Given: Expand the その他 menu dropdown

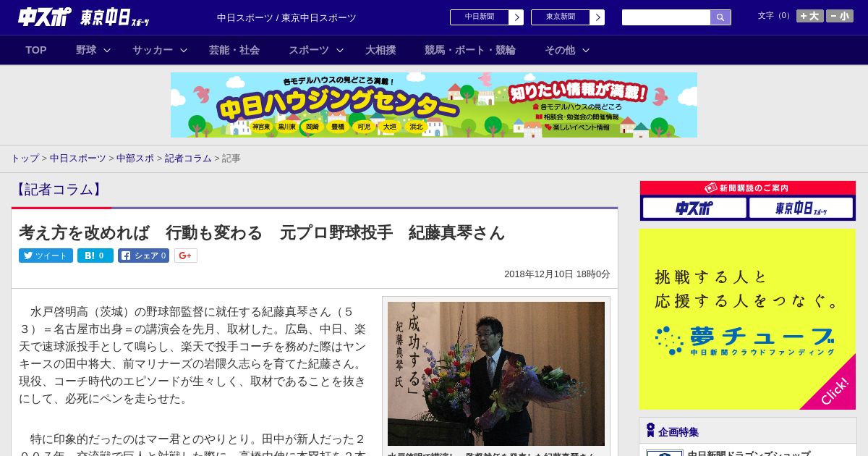Looking at the screenshot, I should pos(567,50).
